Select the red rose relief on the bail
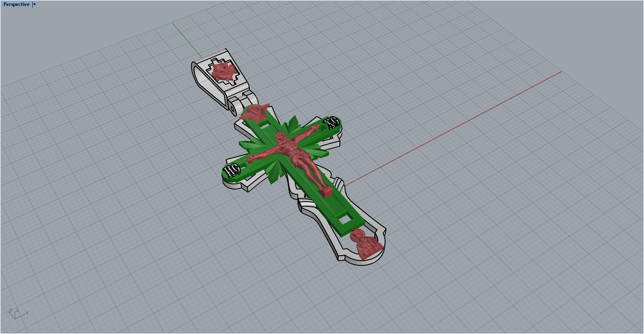 223,72
